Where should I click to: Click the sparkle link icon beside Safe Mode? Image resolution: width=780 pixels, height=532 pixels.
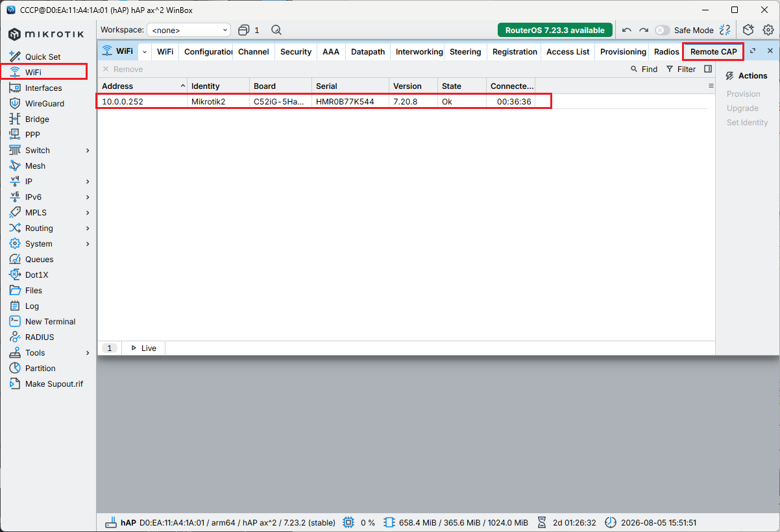[x=725, y=30]
